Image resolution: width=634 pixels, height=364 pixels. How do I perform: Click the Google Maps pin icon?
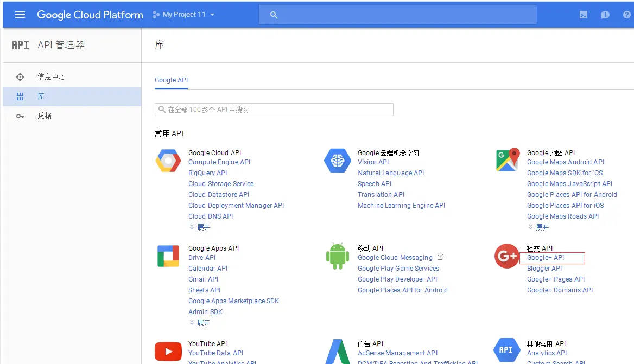(508, 159)
